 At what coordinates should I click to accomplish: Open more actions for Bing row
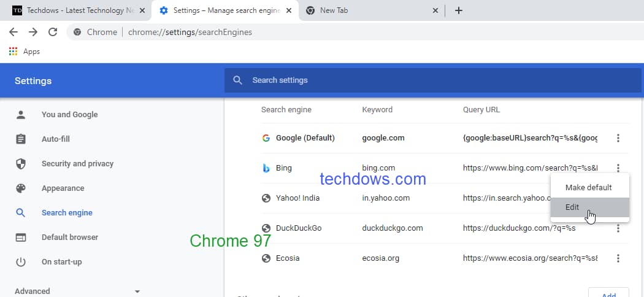618,168
